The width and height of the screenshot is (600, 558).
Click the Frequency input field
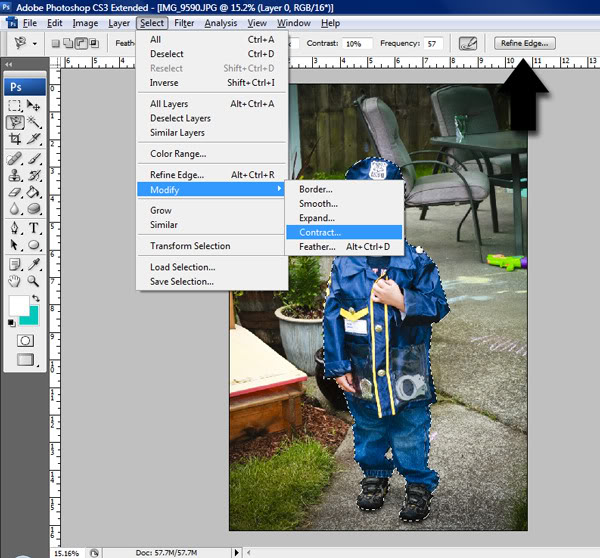[432, 44]
